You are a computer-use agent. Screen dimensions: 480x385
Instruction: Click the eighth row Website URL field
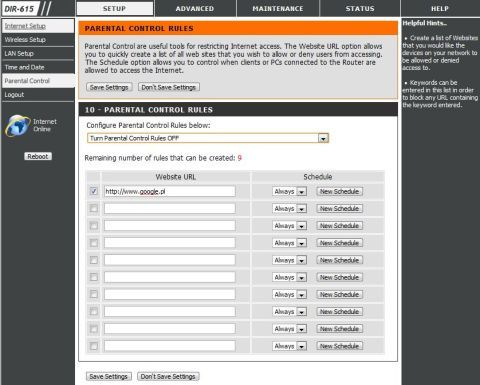click(170, 311)
